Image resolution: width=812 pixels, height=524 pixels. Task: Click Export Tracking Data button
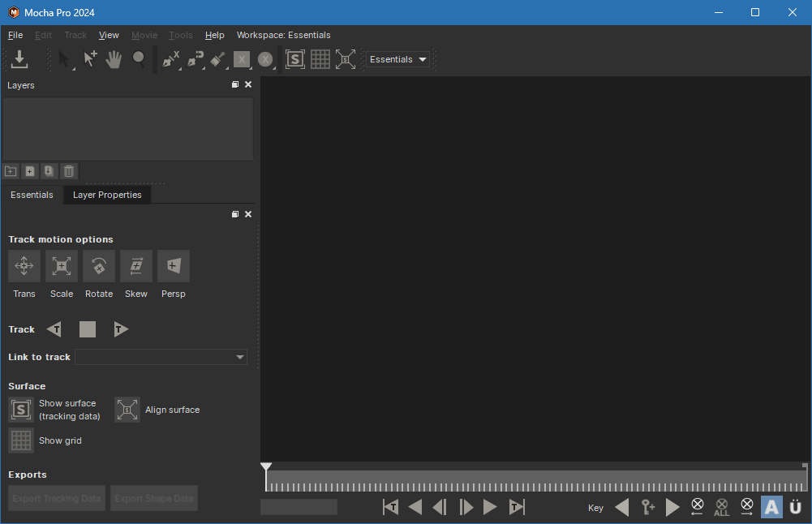pos(57,498)
